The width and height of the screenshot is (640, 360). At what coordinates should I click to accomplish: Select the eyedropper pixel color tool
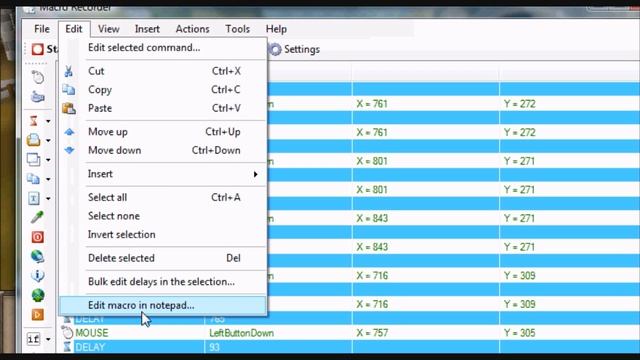pos(37,217)
